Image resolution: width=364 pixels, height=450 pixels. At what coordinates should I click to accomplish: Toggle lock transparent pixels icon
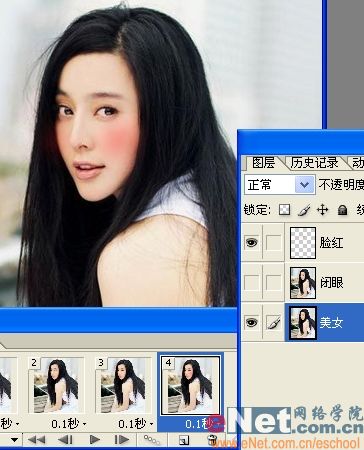pos(284,210)
